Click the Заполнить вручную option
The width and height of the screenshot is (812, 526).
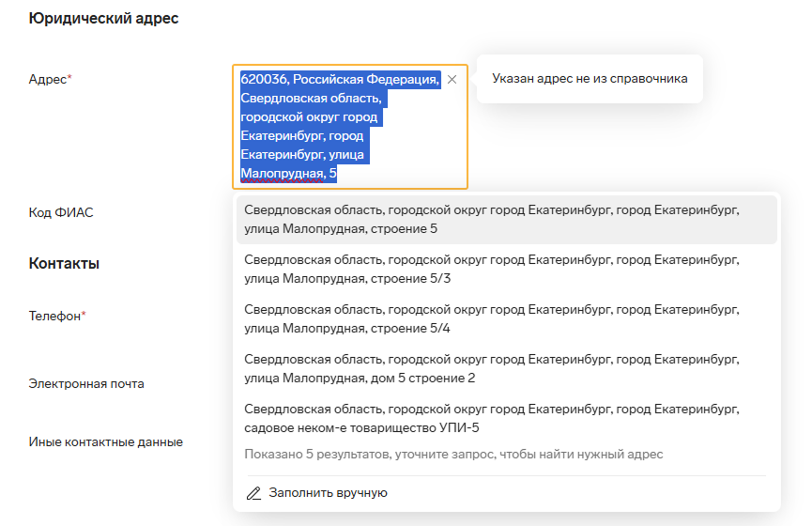click(x=328, y=493)
